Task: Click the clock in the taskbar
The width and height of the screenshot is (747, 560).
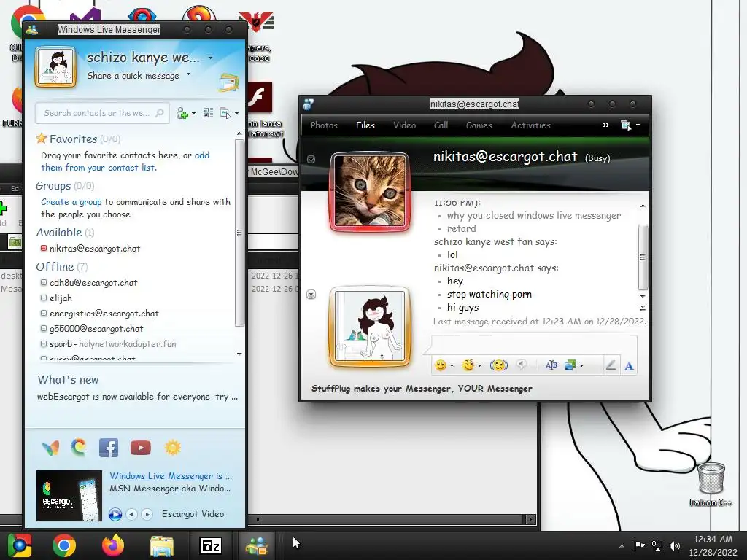Action: click(x=713, y=545)
